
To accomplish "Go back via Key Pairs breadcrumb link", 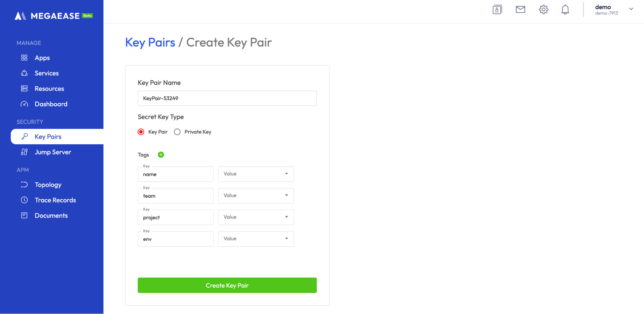I will [150, 43].
